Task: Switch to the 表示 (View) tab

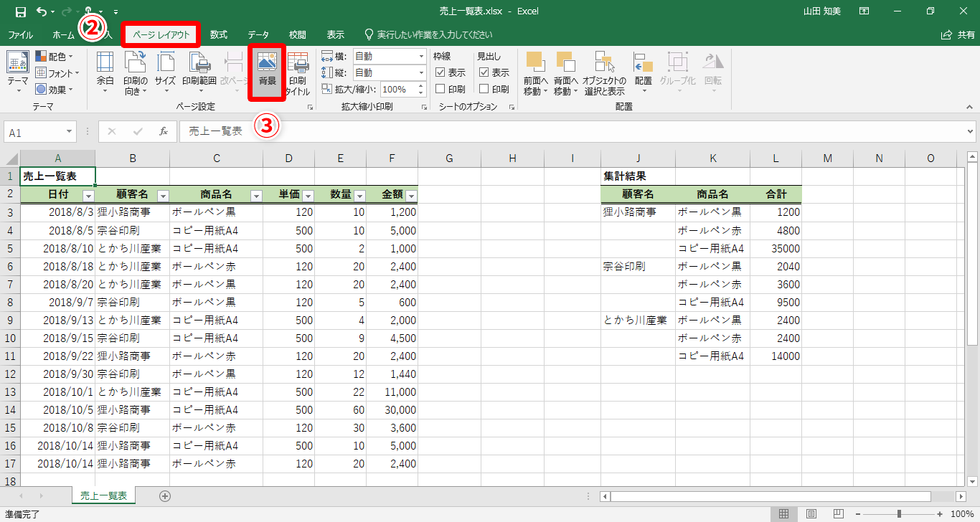Action: [335, 34]
